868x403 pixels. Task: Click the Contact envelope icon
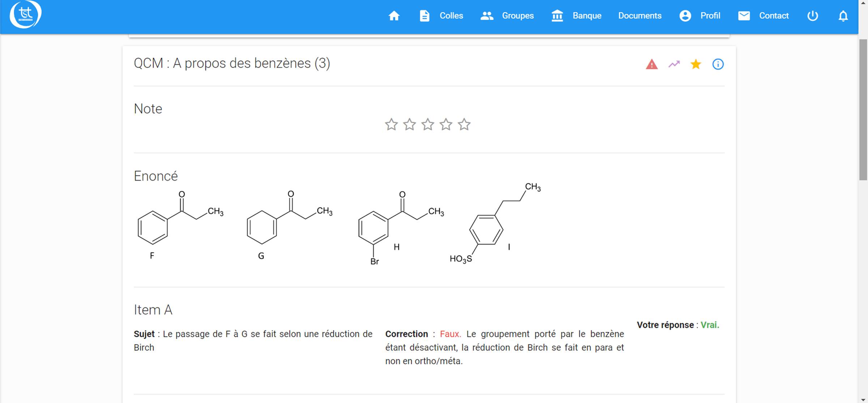point(744,16)
